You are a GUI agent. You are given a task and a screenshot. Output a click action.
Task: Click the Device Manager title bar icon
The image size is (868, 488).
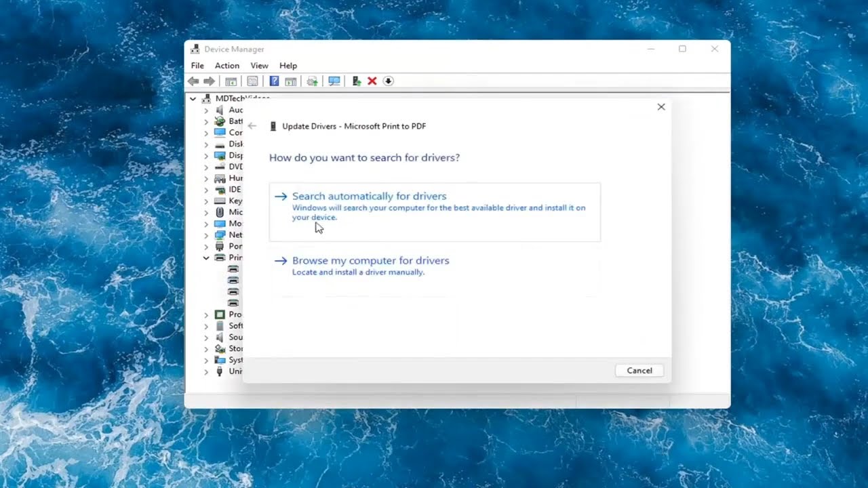tap(195, 49)
